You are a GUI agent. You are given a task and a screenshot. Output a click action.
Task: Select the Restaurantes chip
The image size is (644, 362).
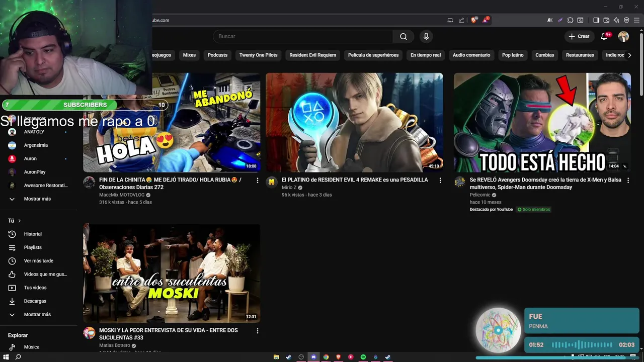(x=580, y=55)
